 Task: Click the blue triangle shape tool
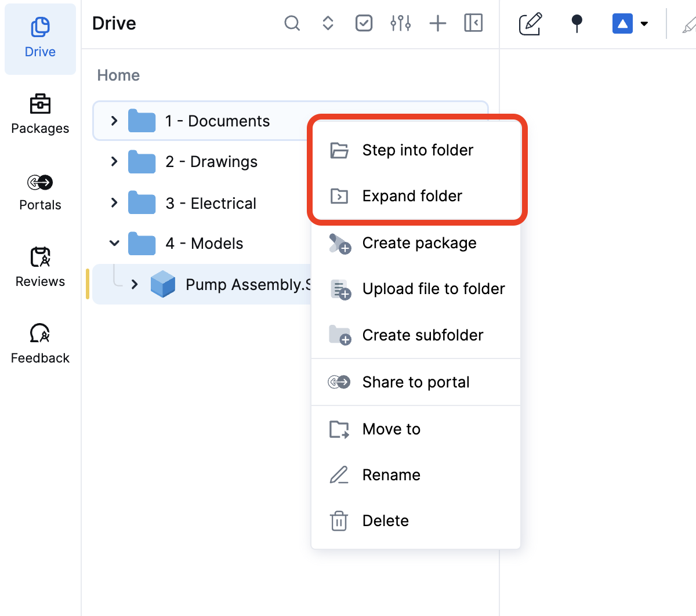tap(622, 24)
